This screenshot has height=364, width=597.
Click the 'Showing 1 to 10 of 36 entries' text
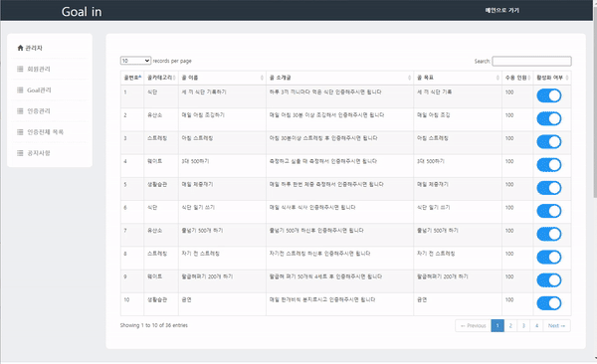(154, 325)
